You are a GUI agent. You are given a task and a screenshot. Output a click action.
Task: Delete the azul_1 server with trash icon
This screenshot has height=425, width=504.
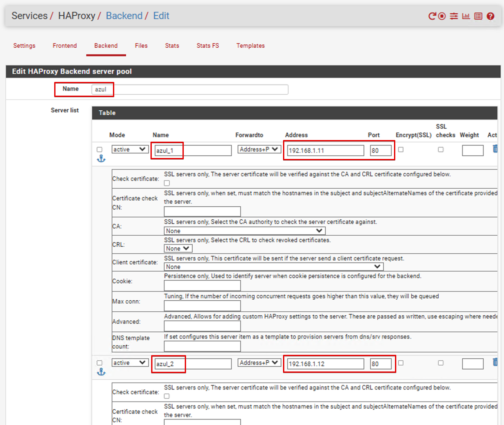coord(495,149)
